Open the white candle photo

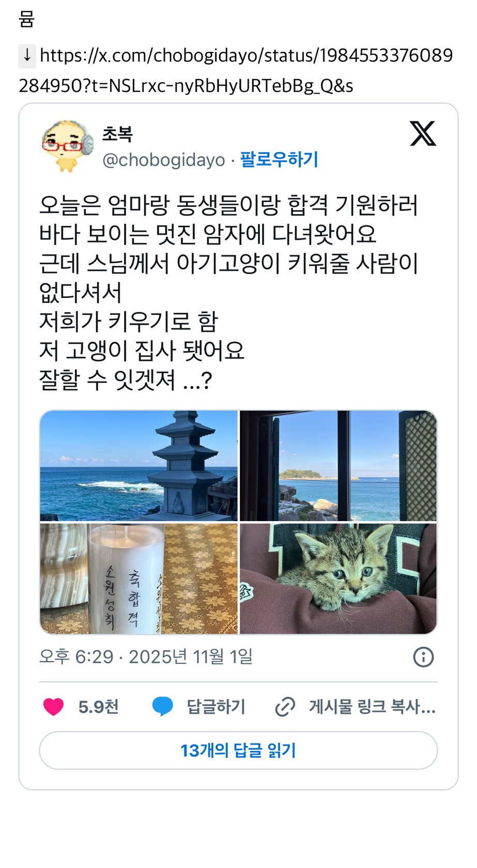[x=139, y=578]
